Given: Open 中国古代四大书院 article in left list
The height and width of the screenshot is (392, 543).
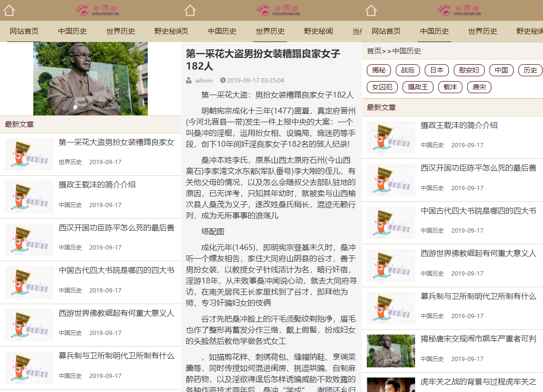Looking at the screenshot, I should click(116, 270).
